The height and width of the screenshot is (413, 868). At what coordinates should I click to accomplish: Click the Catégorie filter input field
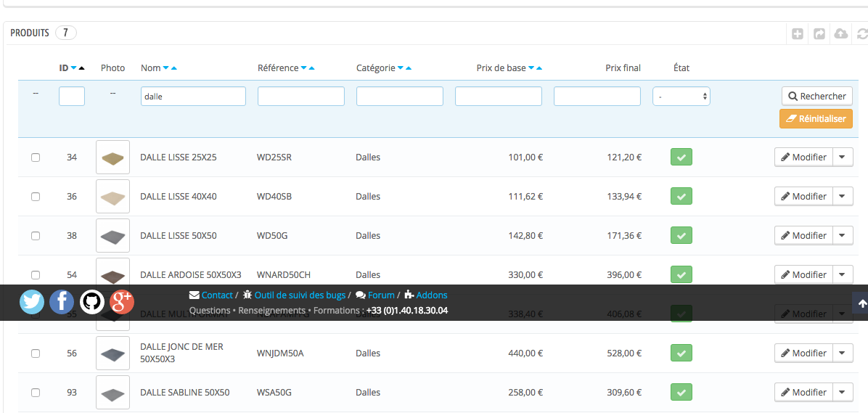point(400,97)
